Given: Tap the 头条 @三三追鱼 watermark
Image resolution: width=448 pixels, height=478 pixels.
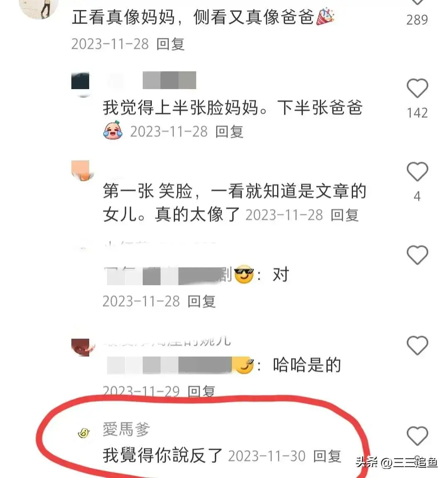Looking at the screenshot, I should click(x=397, y=462).
